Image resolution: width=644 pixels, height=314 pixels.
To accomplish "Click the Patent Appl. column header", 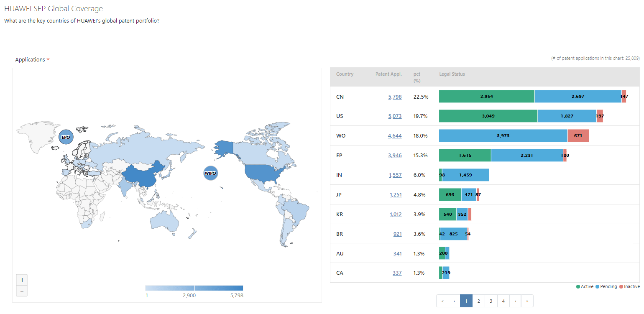I will coord(388,74).
